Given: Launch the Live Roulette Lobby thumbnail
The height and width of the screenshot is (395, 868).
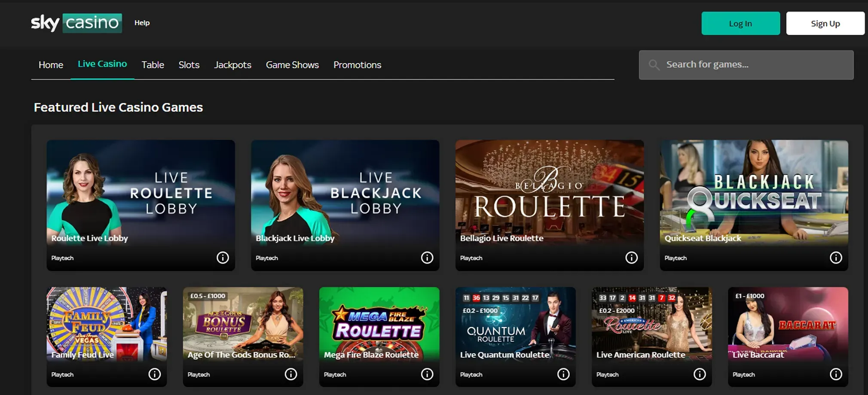Looking at the screenshot, I should click(141, 192).
